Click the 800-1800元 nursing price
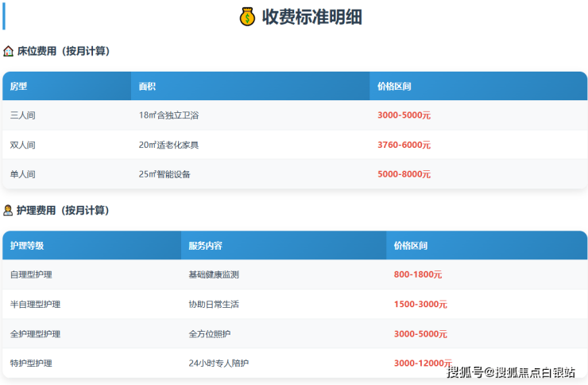The height and width of the screenshot is (385, 588). (x=418, y=274)
